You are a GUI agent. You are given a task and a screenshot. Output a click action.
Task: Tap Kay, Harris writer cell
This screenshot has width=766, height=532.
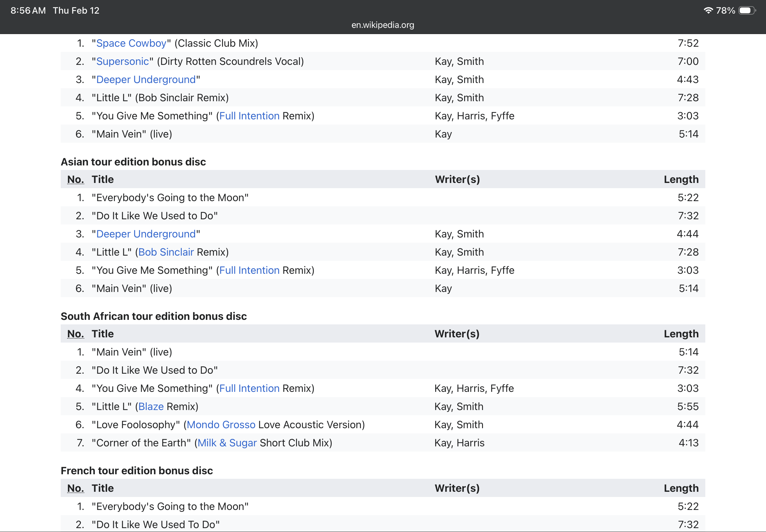tap(459, 443)
